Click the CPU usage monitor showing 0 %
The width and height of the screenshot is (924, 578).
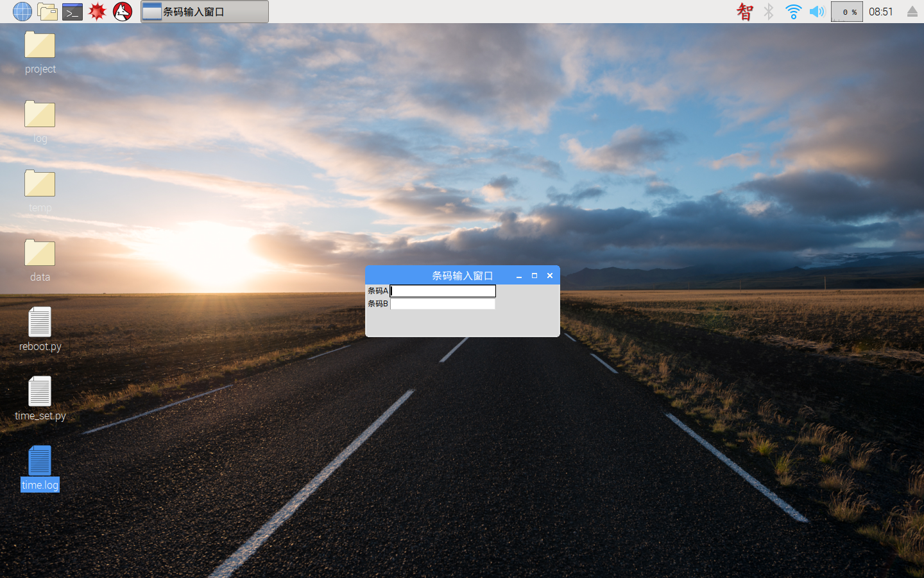click(847, 12)
